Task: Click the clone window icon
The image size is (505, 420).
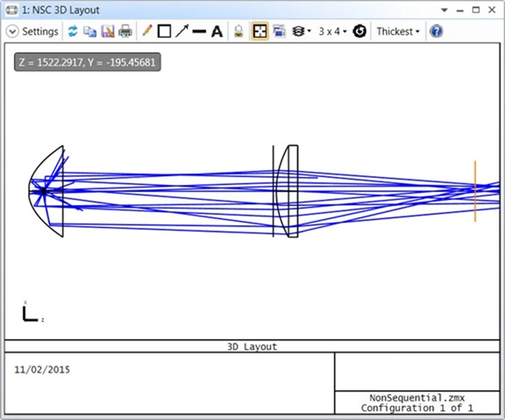Action: pos(279,31)
